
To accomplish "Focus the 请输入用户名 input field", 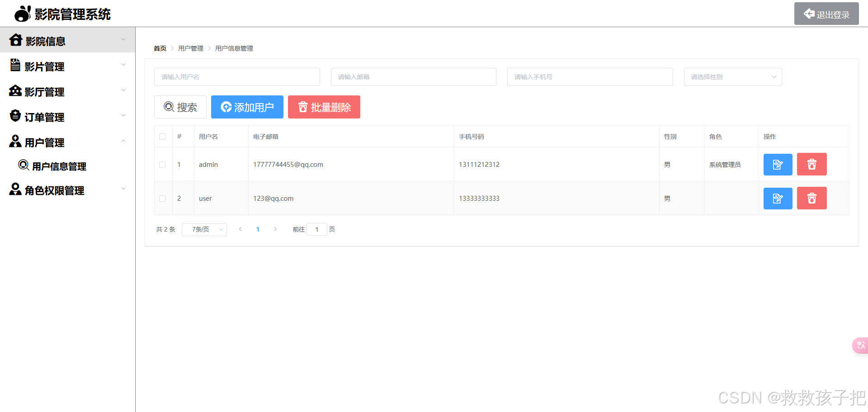I will 237,77.
